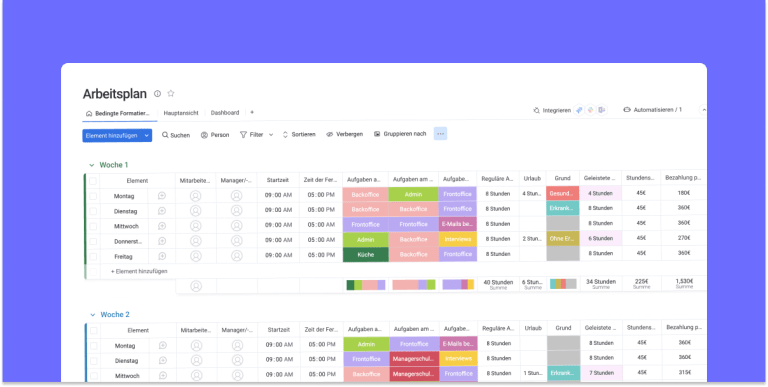Open conversation icon for Woche 1 Dienstag
This screenshot has height=387, width=768.
pos(162,211)
